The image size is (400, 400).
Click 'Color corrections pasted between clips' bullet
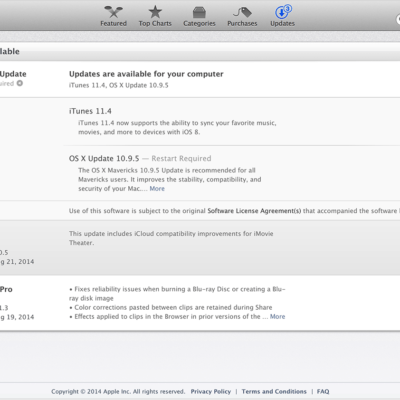point(171,307)
